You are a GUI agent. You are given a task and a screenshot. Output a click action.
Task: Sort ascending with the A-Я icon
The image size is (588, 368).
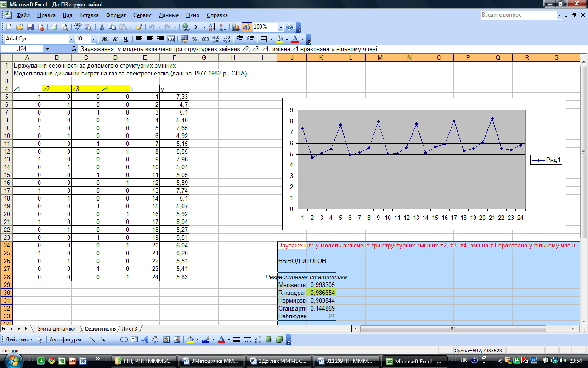[212, 27]
